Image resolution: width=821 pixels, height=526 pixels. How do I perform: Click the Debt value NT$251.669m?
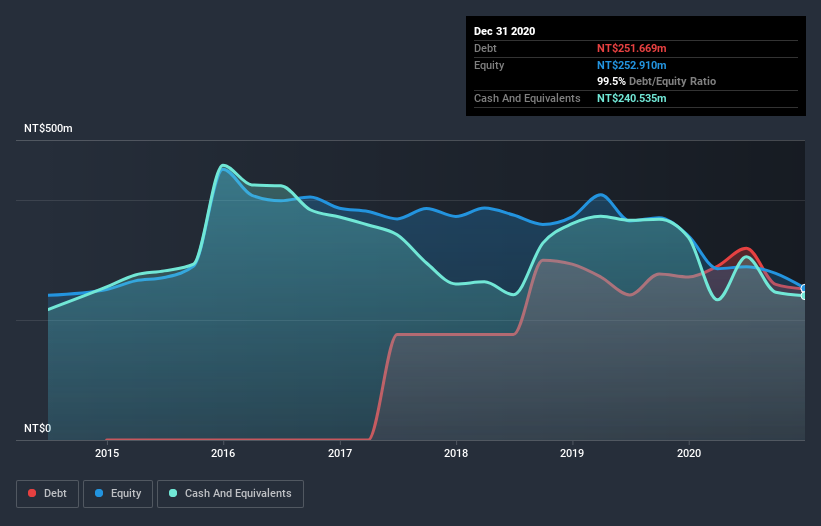pyautogui.click(x=631, y=48)
